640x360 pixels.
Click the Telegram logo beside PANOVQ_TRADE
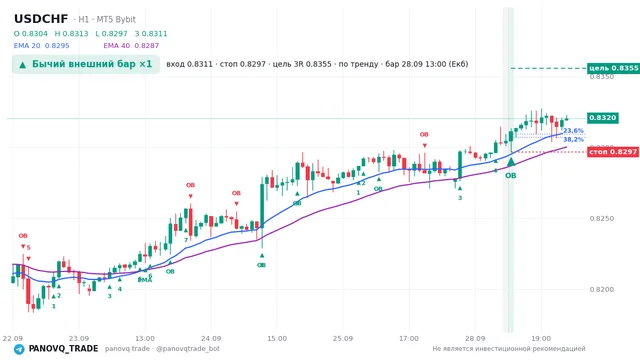coord(19,349)
